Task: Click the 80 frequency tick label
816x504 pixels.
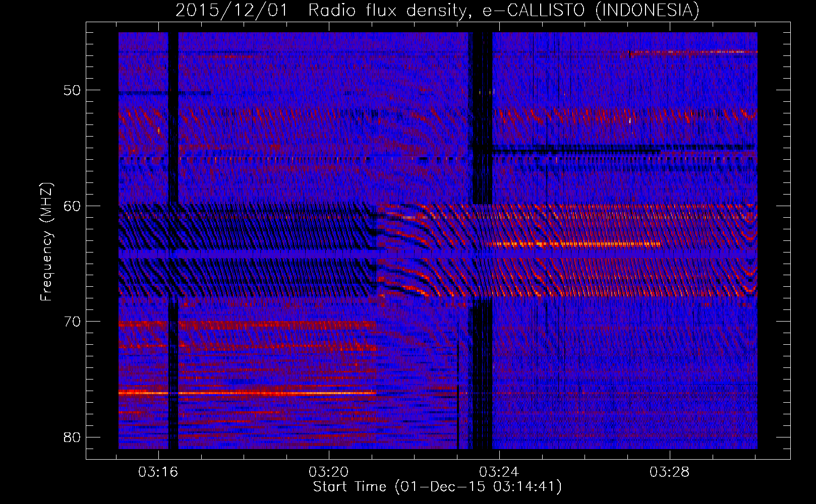Action: 73,437
